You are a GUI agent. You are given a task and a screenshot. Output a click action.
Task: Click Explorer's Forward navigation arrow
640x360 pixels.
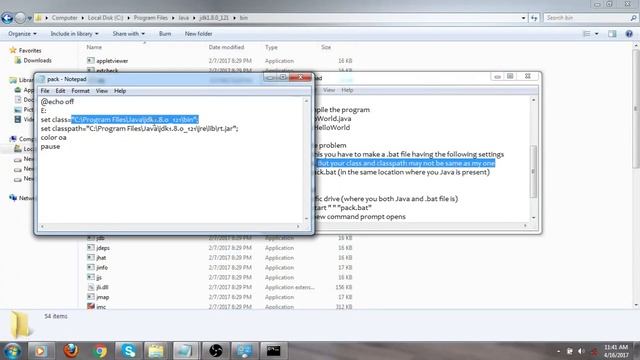coord(20,18)
